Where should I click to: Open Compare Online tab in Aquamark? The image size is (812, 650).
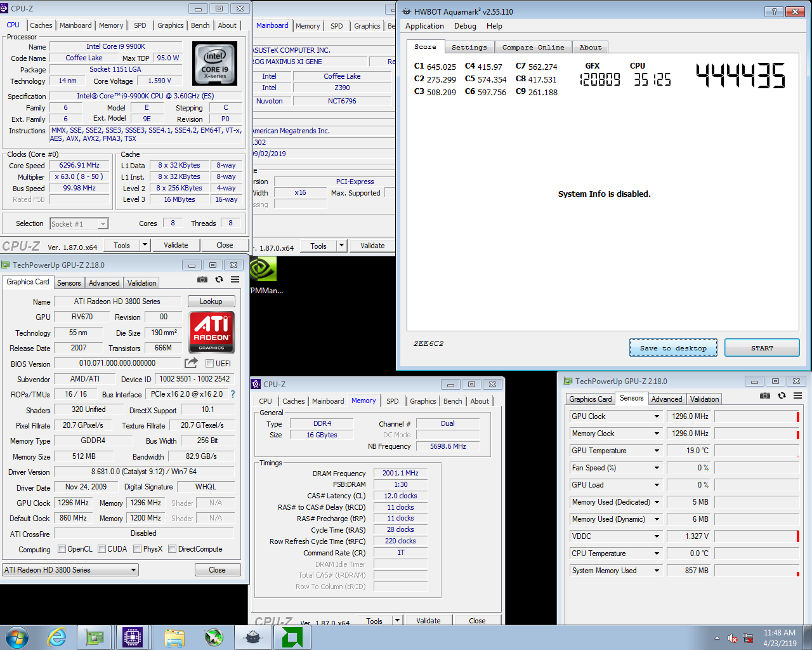[533, 48]
